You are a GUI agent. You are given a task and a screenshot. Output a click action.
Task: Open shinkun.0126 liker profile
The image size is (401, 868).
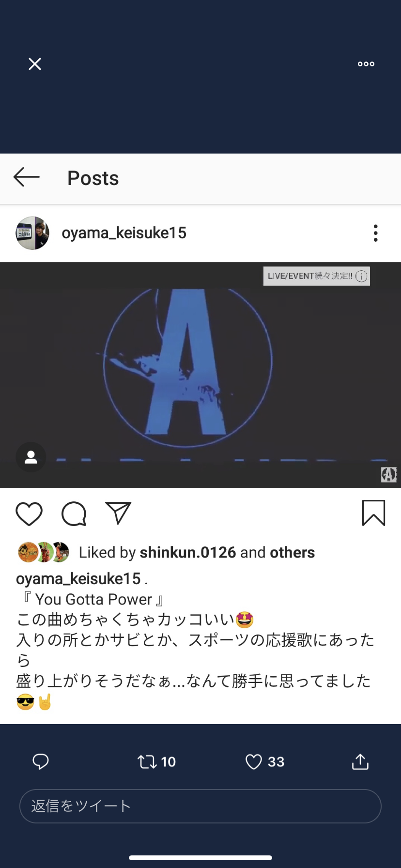pyautogui.click(x=188, y=553)
